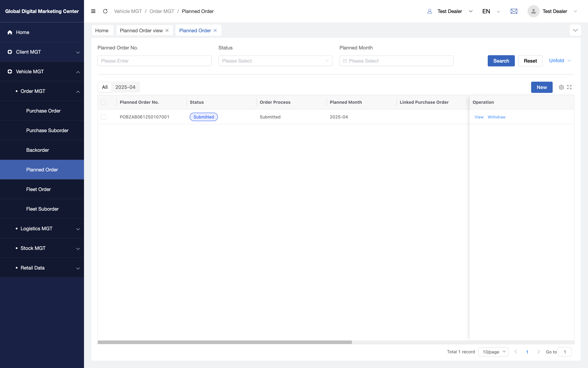Click the user avatar picture
The height and width of the screenshot is (368, 588).
pyautogui.click(x=533, y=11)
